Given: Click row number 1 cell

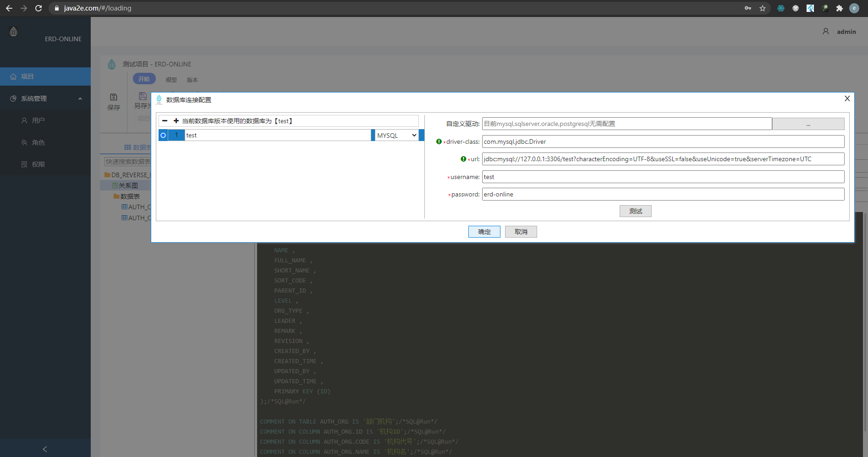Looking at the screenshot, I should click(x=176, y=135).
